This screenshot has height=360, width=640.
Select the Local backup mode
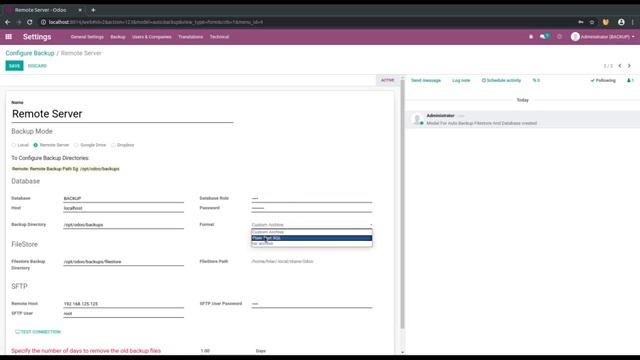tap(13, 145)
